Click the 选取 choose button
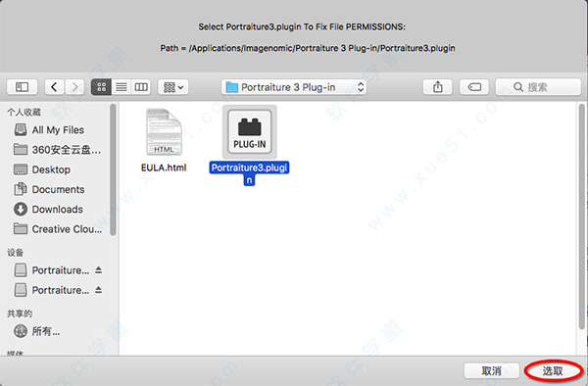Screen dimensions: 588x386 coord(553,371)
